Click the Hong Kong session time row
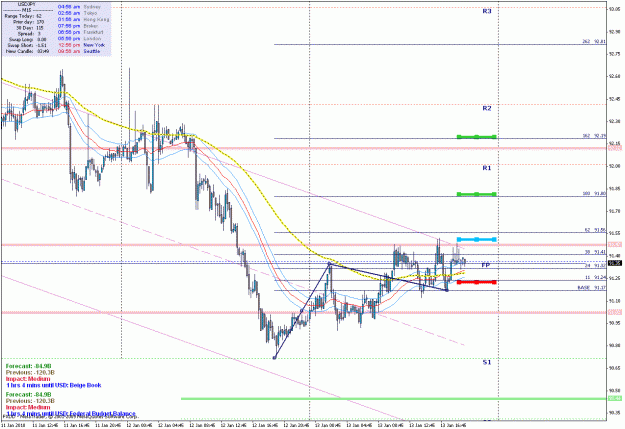The height and width of the screenshot is (429, 625). (x=83, y=20)
